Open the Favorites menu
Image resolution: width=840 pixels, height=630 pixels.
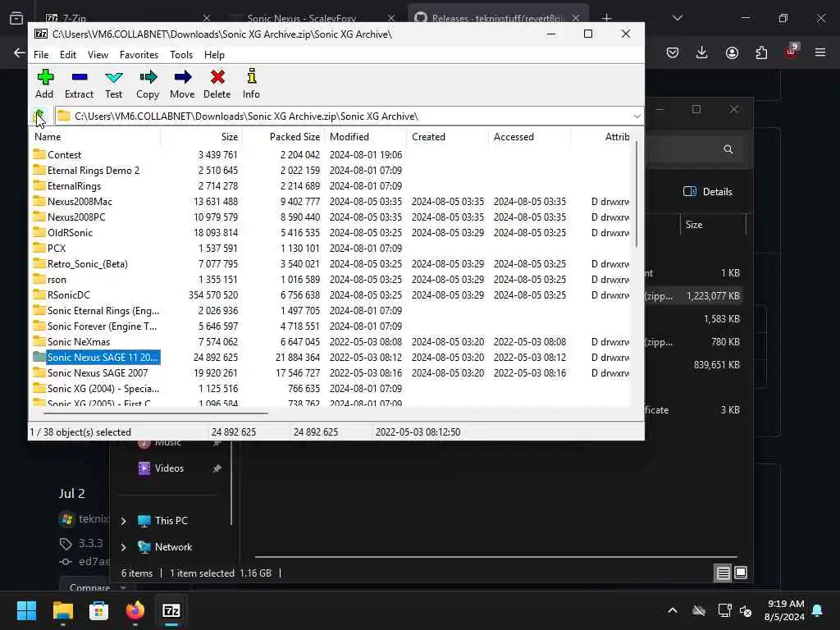point(139,55)
